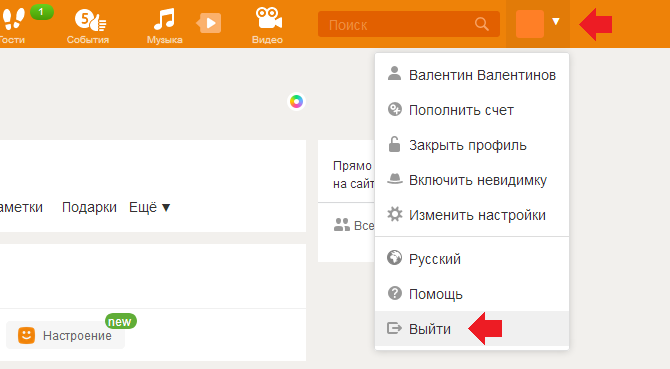Viewport: 670px width, 369px height.
Task: Open Помощь help menu item
Action: [472, 294]
